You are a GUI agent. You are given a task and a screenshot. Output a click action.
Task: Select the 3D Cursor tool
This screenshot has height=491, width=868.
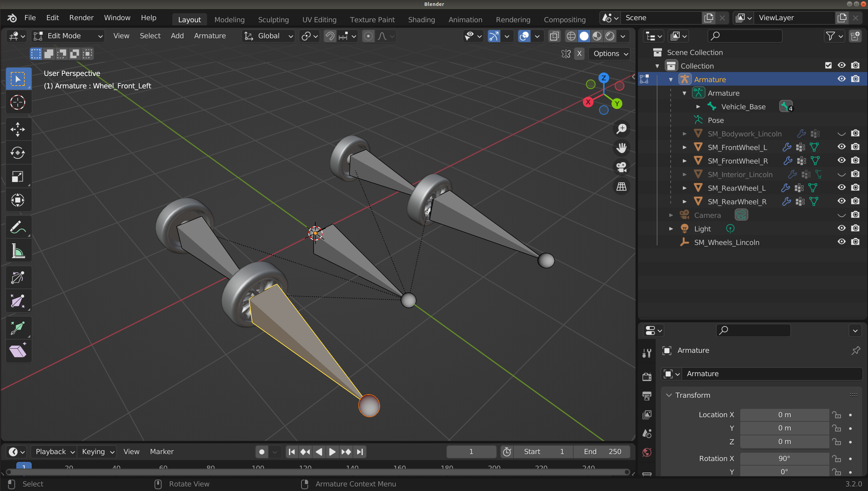tap(18, 102)
